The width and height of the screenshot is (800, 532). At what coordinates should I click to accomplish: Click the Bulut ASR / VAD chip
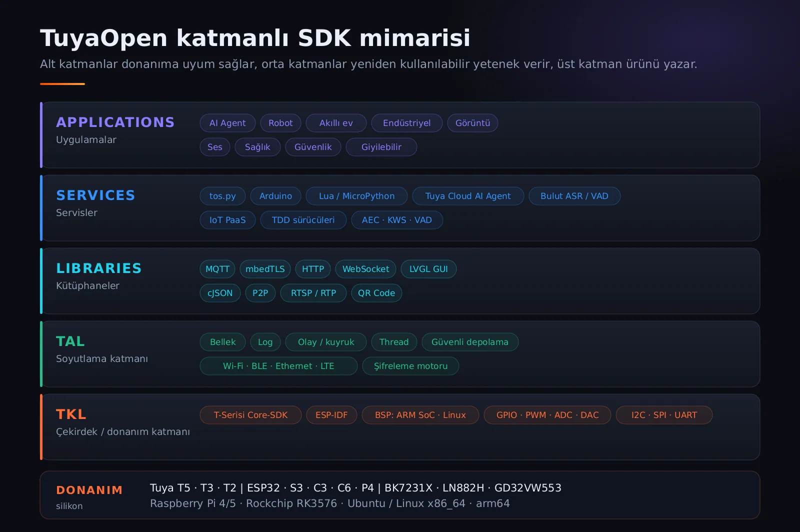(x=574, y=196)
